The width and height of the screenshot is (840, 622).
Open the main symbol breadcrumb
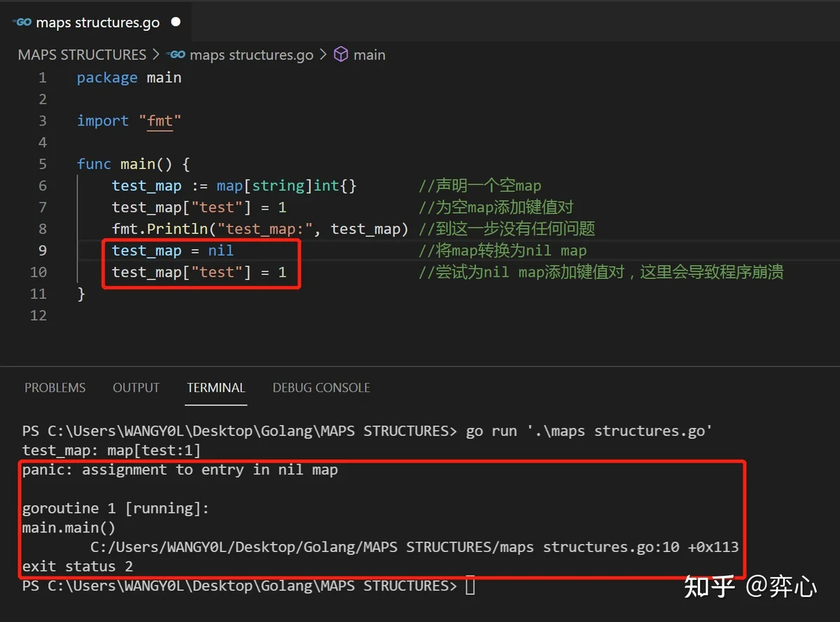[x=370, y=55]
